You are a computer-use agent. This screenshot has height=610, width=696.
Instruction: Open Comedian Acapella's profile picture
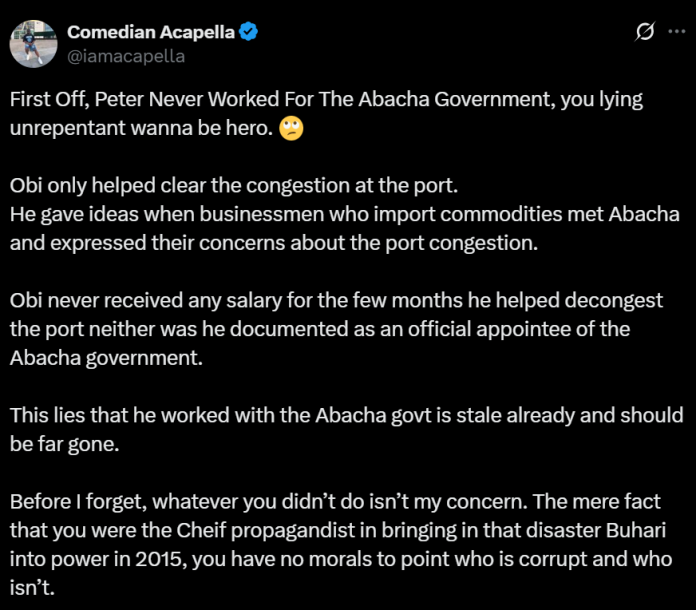pyautogui.click(x=34, y=44)
